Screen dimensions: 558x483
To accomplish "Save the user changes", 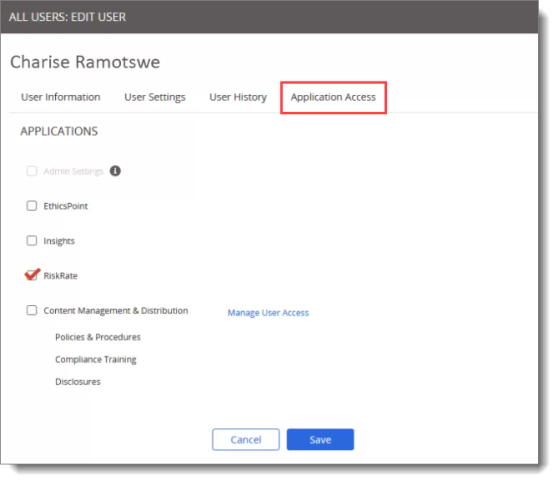I will [x=320, y=440].
